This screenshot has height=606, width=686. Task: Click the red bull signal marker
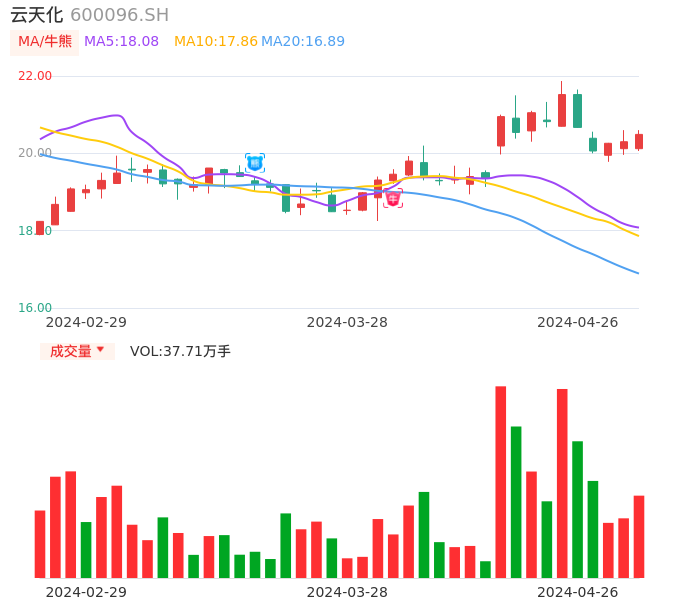coord(393,198)
